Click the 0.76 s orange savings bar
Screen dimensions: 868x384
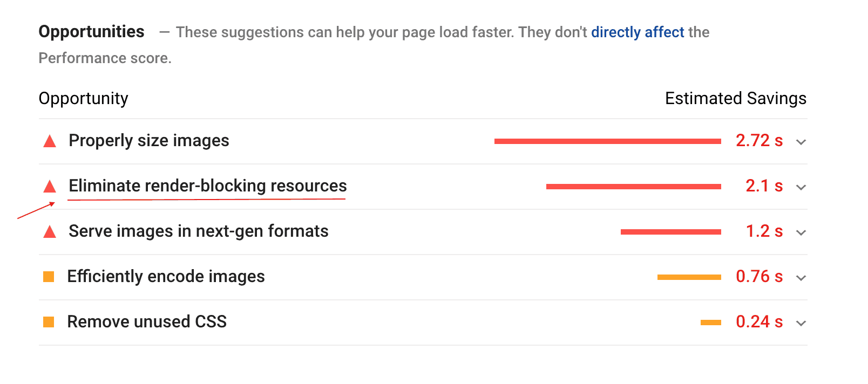[689, 277]
